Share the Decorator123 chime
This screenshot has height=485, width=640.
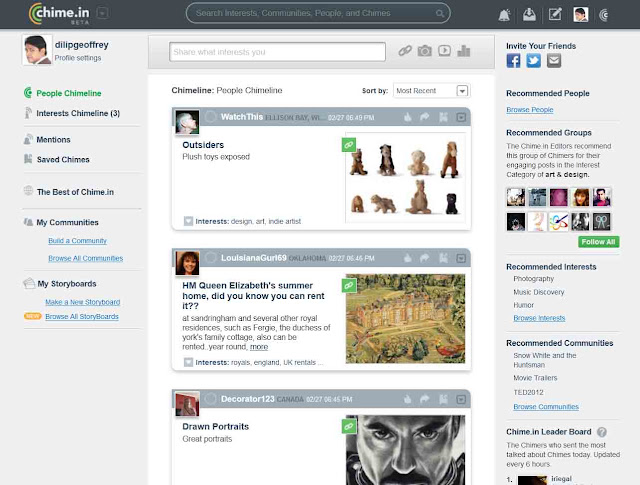424,399
